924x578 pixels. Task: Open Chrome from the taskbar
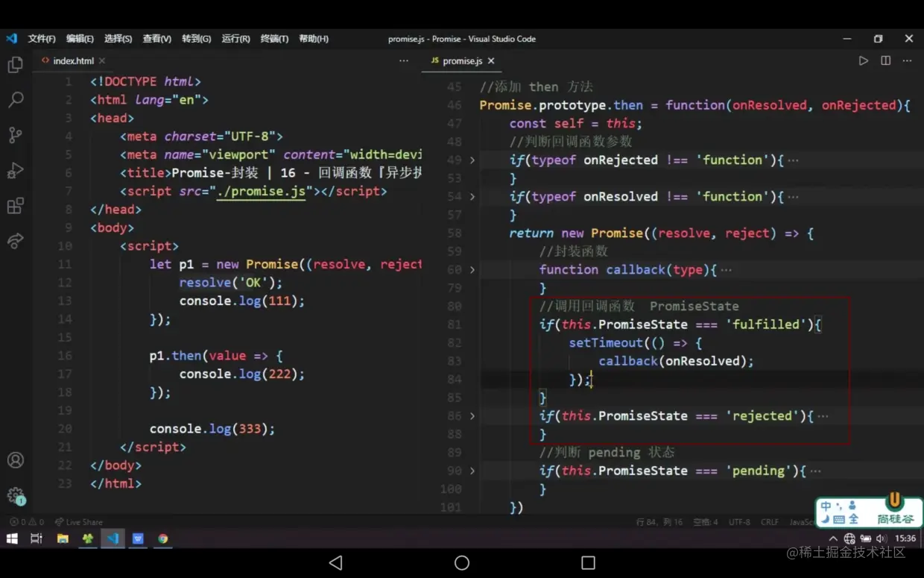[162, 538]
